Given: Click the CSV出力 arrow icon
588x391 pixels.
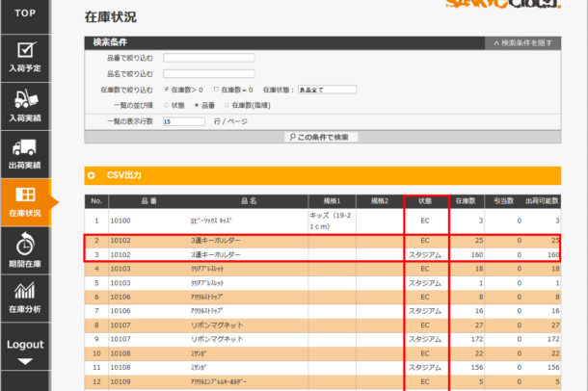Looking at the screenshot, I should pyautogui.click(x=93, y=175).
